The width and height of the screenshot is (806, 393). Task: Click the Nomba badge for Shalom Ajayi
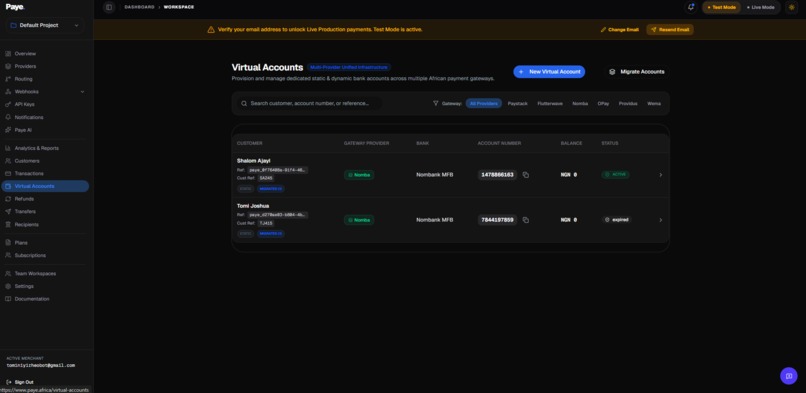(x=359, y=175)
